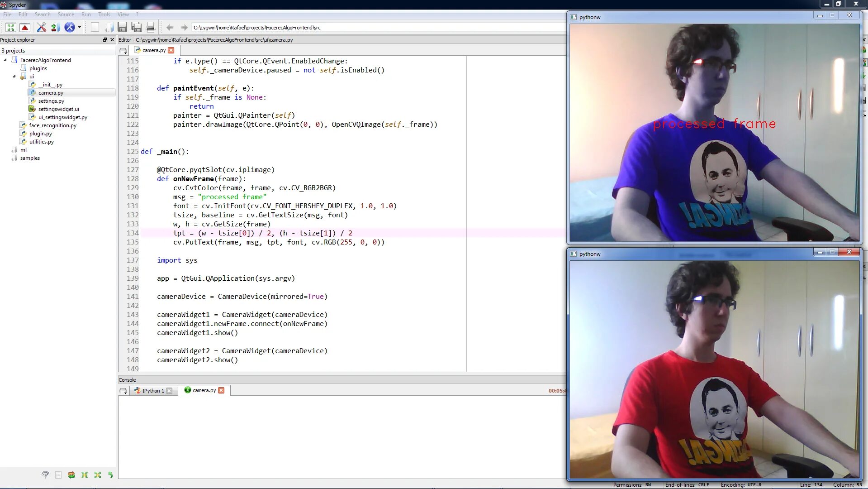Click the save all files icon
This screenshot has width=868, height=489.
(136, 27)
